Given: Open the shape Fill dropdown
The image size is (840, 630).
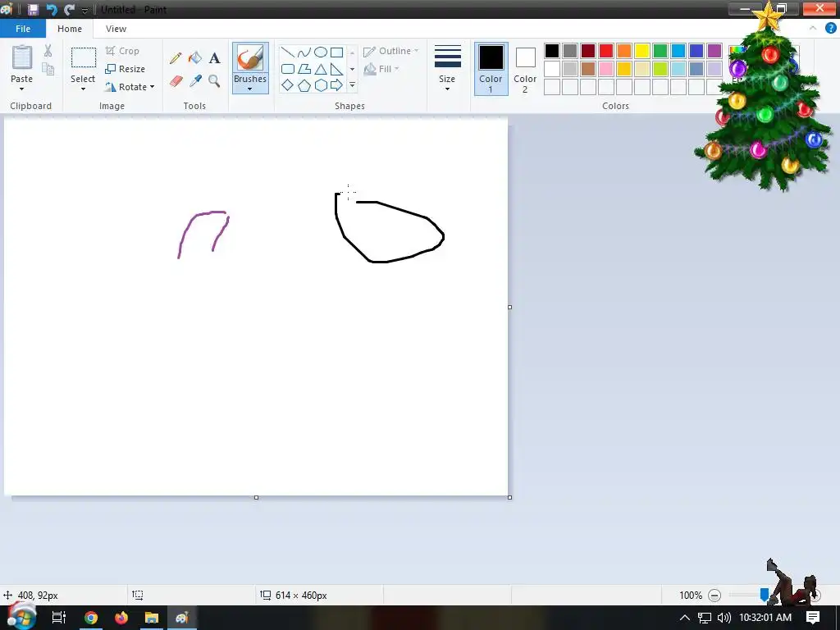Looking at the screenshot, I should click(x=381, y=69).
